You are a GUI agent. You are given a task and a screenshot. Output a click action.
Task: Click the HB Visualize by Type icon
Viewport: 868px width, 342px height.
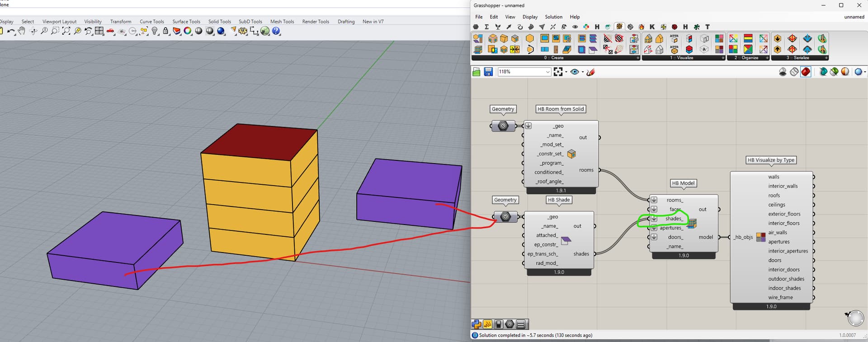tap(761, 237)
